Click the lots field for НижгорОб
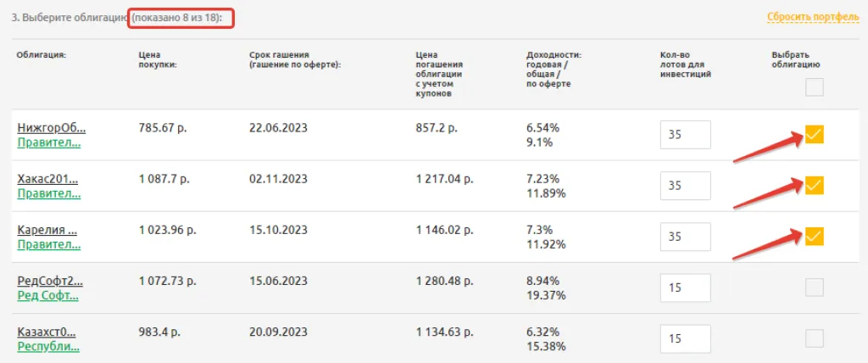 click(x=685, y=135)
